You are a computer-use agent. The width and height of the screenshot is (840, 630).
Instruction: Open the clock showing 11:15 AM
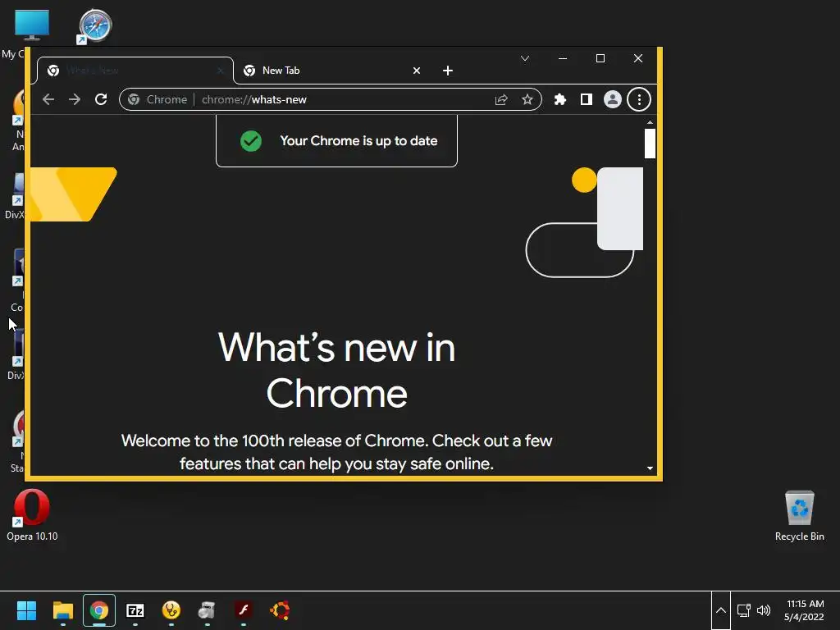coord(804,610)
